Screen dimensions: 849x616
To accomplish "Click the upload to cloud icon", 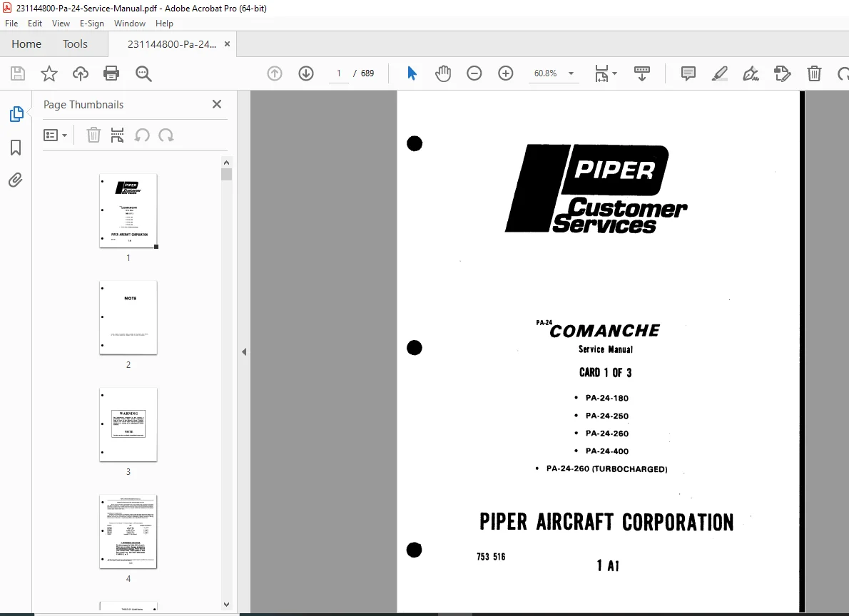I will pos(80,73).
